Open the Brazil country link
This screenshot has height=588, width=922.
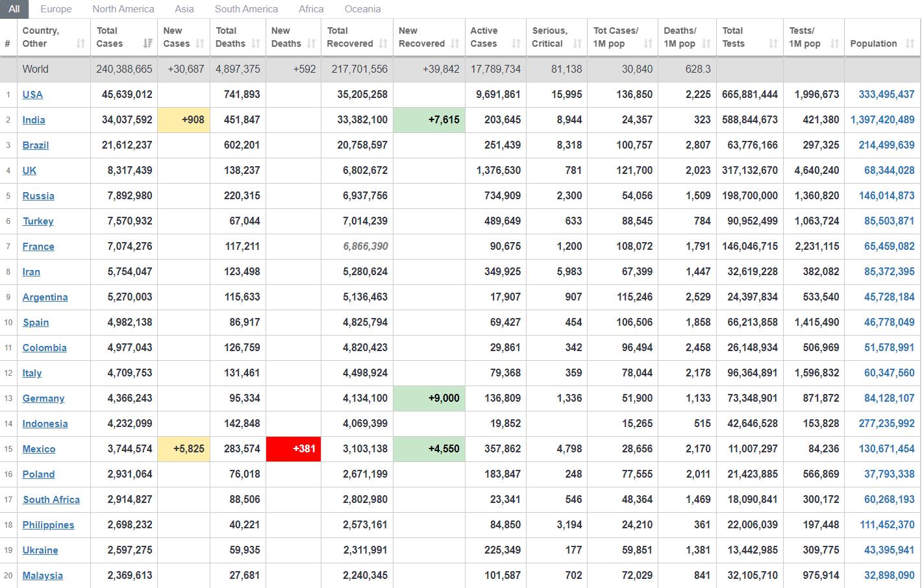coord(36,145)
